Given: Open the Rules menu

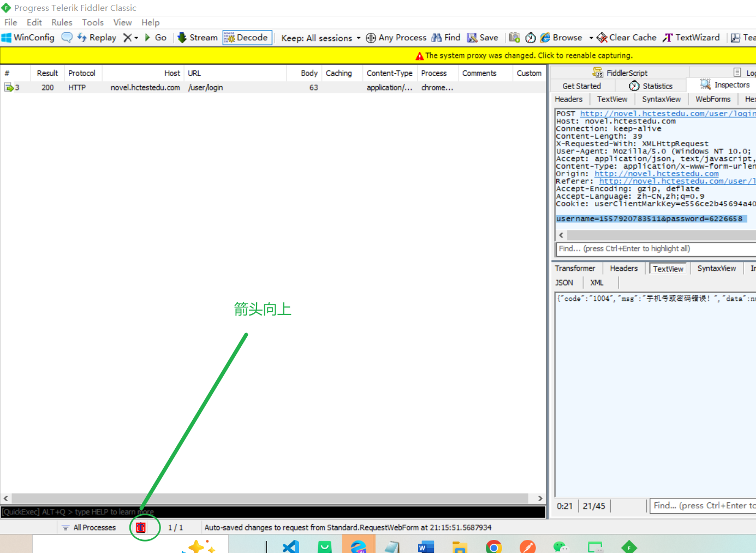Looking at the screenshot, I should 62,22.
